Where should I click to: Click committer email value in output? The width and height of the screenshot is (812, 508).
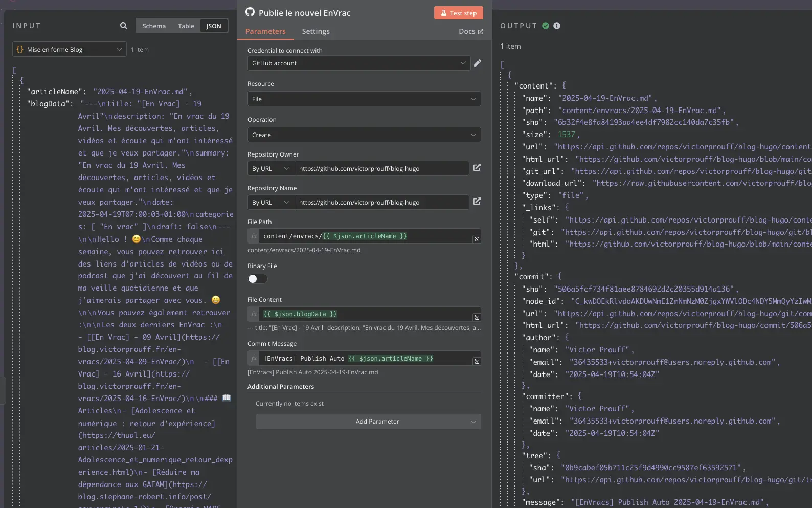pyautogui.click(x=672, y=421)
